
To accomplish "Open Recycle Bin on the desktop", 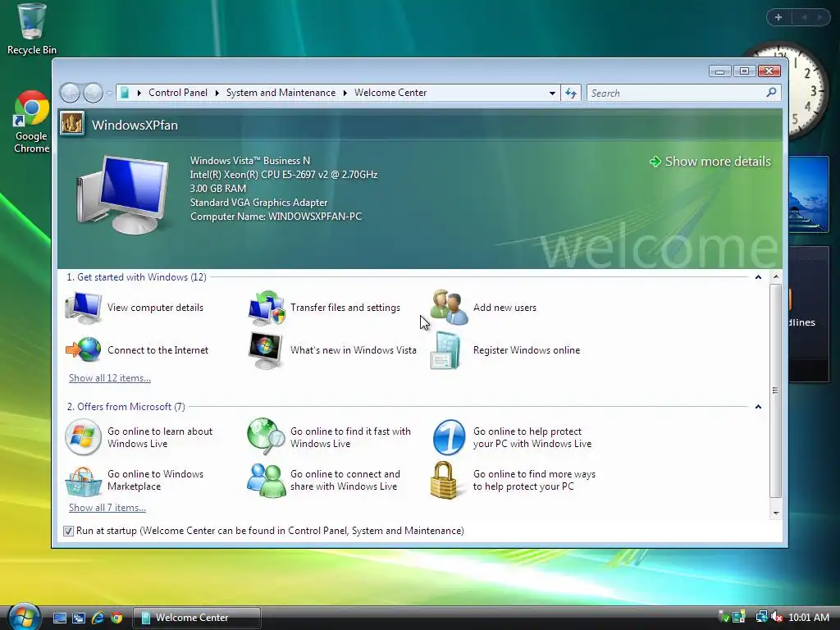I will (x=32, y=29).
